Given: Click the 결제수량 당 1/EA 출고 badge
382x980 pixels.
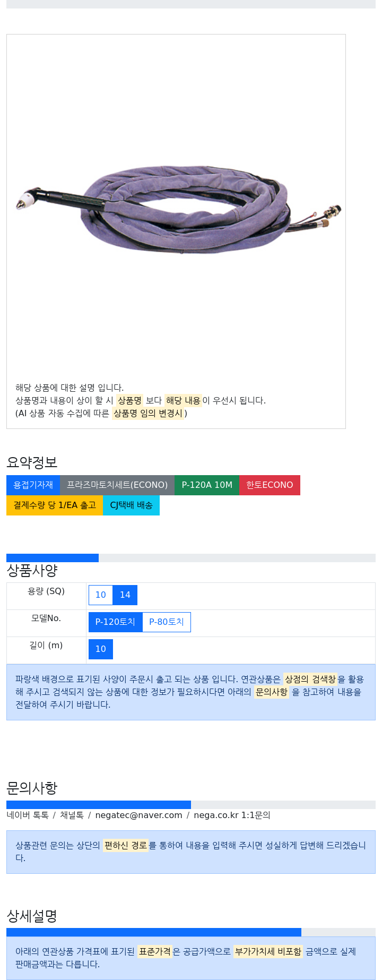Looking at the screenshot, I should pos(55,505).
